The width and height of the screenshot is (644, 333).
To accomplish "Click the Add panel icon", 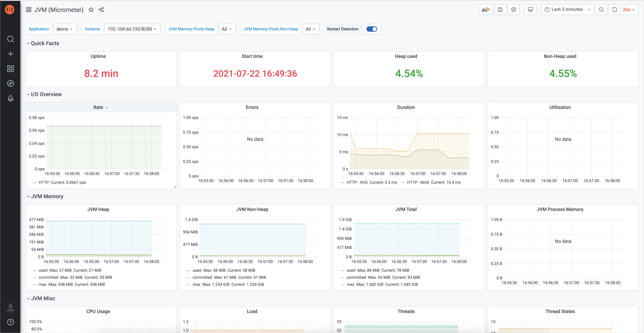I will click(486, 10).
